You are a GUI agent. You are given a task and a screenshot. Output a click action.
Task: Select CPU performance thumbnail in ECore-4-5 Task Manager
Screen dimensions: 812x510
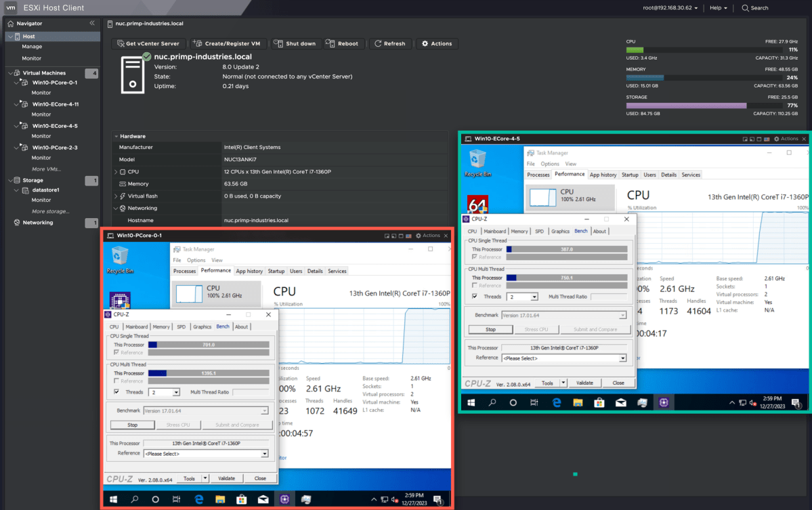570,196
